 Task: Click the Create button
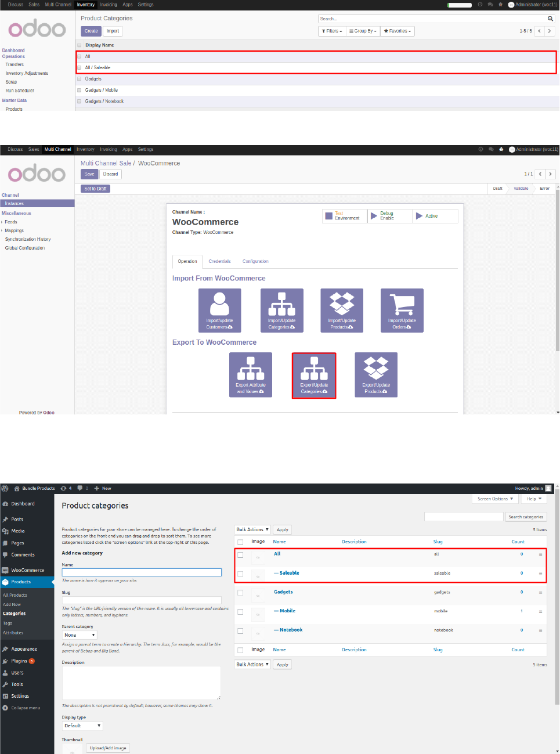[x=91, y=31]
